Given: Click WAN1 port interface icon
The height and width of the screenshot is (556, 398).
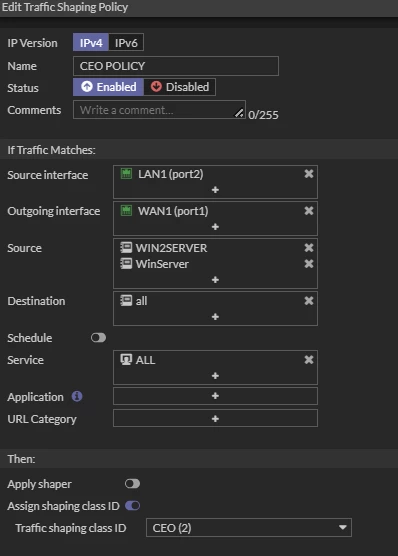Looking at the screenshot, I should [126, 211].
